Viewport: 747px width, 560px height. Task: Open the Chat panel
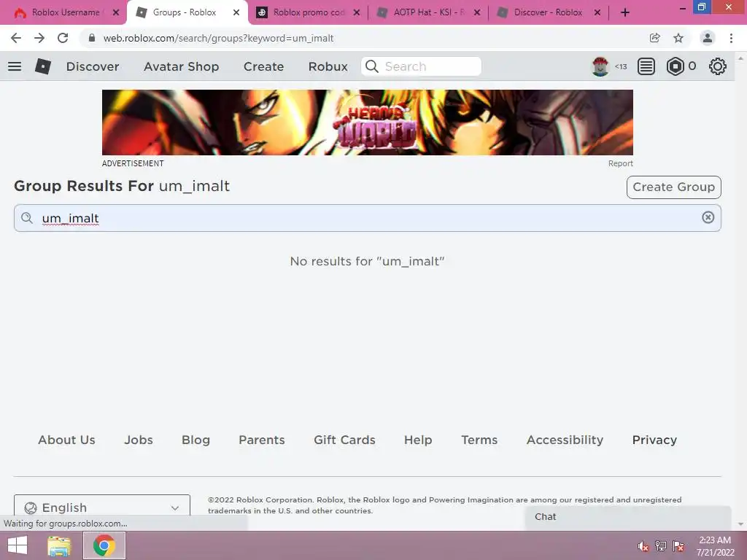(628, 517)
